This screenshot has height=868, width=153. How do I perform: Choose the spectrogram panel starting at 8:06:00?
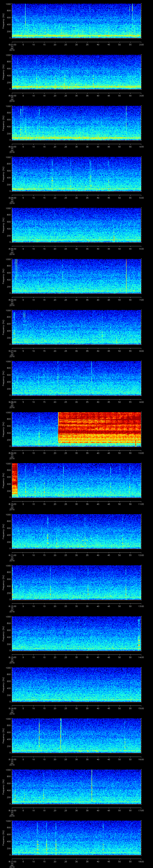click(77, 276)
